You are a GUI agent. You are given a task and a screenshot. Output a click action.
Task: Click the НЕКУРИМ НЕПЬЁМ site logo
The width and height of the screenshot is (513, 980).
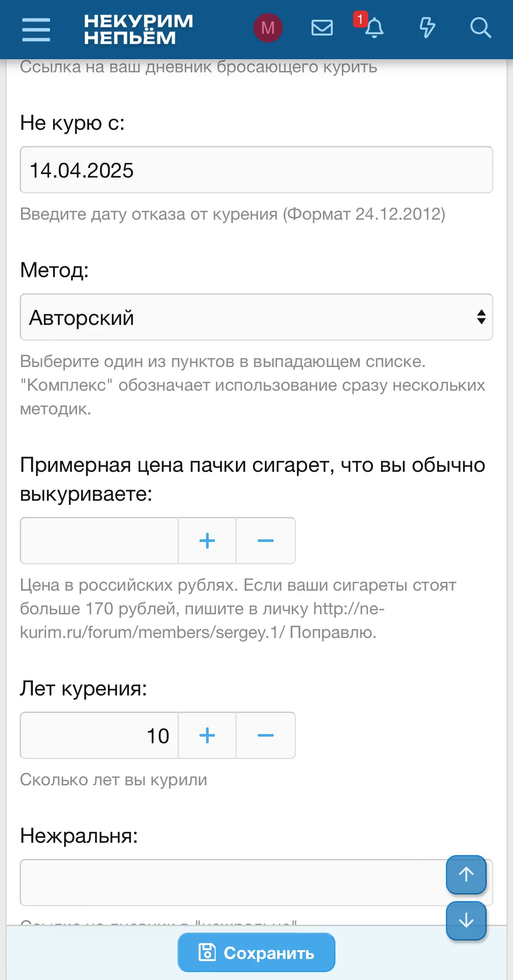[x=138, y=29]
